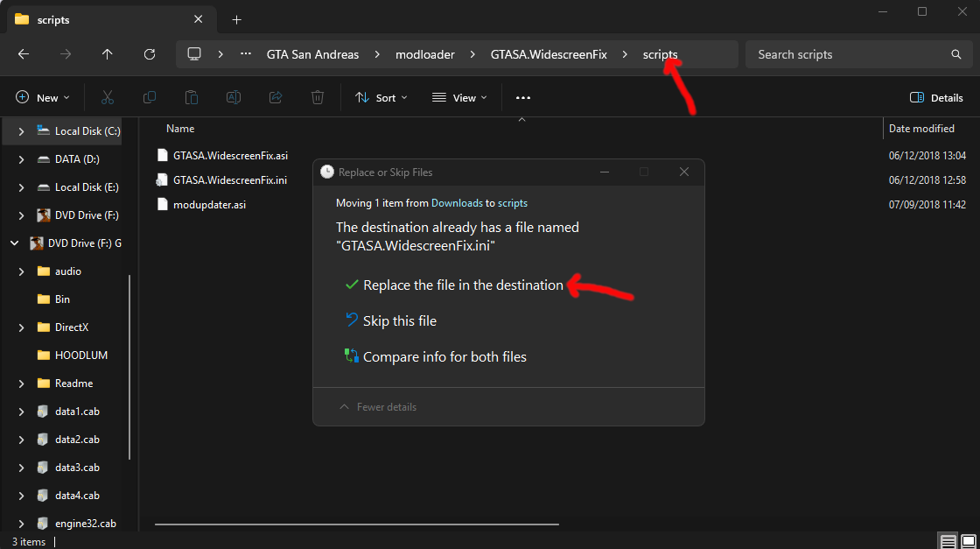Select file GTASA.WidescreenFix.ini in list
Image resolution: width=980 pixels, height=549 pixels.
click(x=222, y=180)
